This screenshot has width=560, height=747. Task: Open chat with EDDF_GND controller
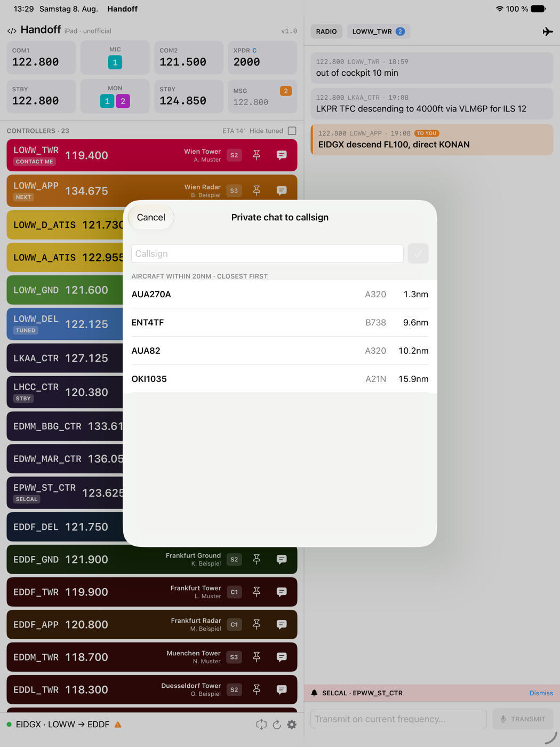(282, 559)
